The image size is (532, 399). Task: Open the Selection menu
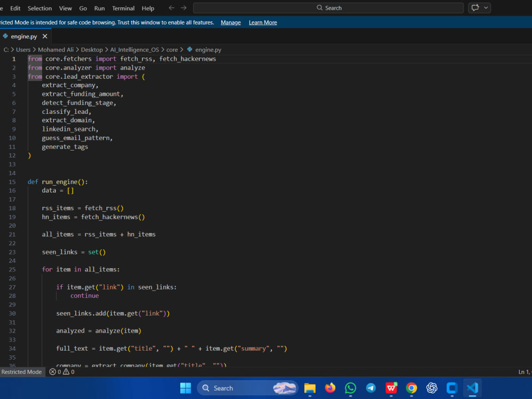pyautogui.click(x=40, y=8)
